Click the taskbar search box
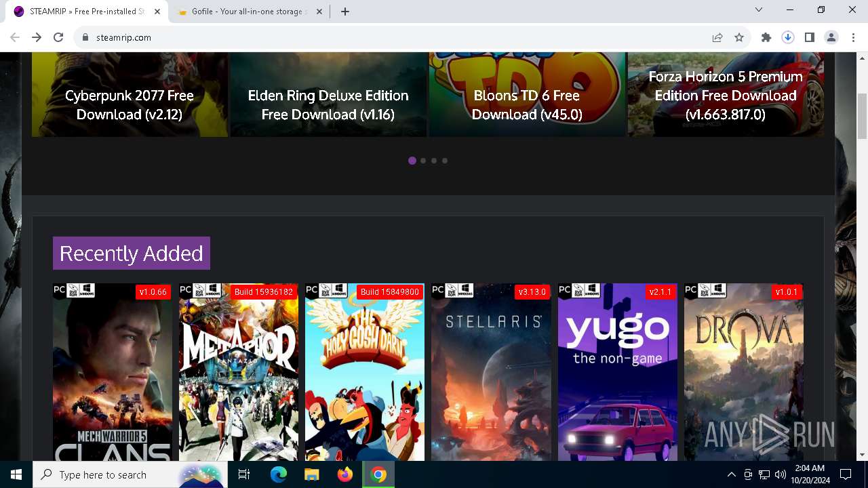The image size is (868, 488). click(x=130, y=474)
